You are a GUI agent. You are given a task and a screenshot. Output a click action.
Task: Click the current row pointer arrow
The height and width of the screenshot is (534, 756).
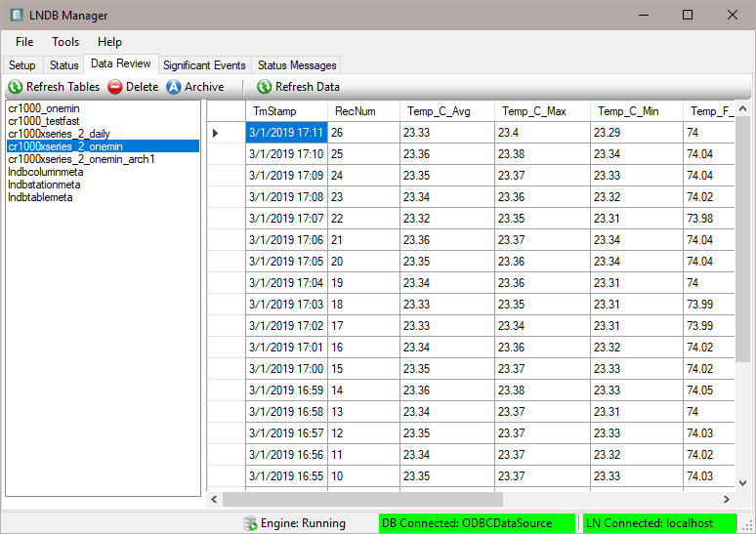click(216, 133)
